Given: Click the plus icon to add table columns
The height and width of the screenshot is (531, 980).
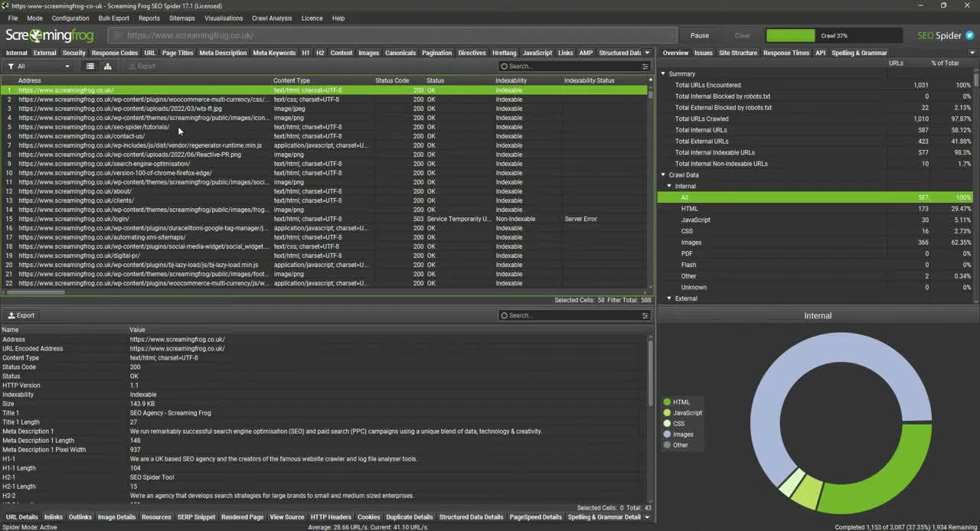Looking at the screenshot, I should [x=650, y=80].
